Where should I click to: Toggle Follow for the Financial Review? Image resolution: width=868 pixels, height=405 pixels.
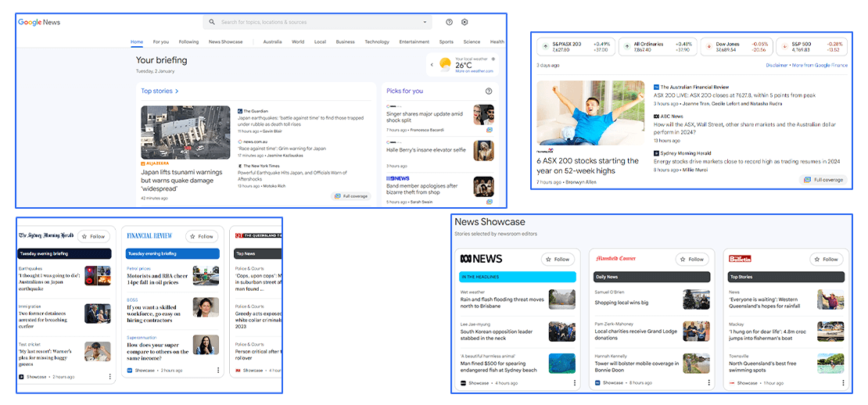click(202, 236)
